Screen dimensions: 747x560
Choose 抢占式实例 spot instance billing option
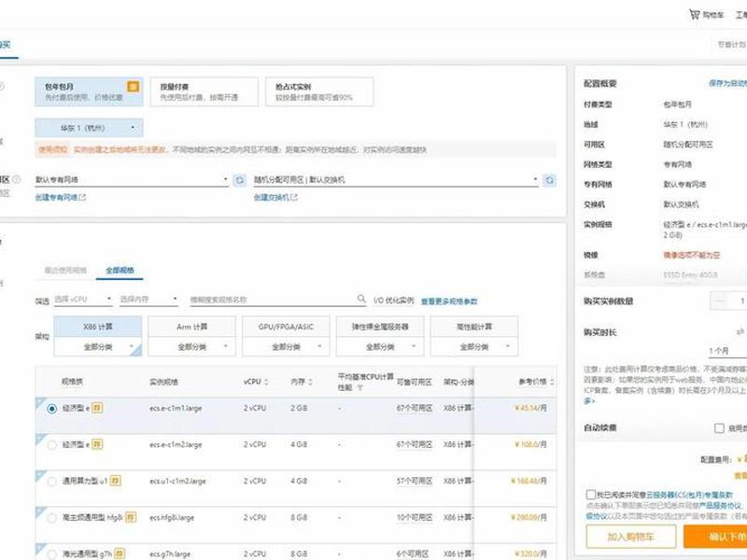click(x=319, y=91)
